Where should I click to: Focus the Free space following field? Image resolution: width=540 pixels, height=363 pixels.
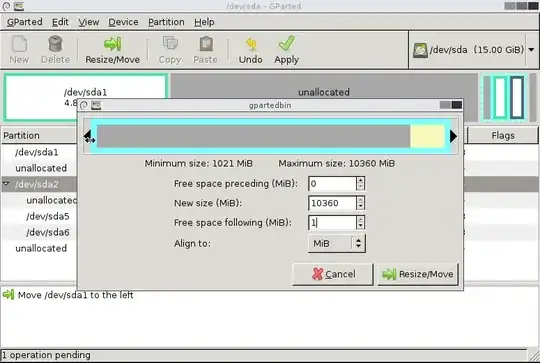(332, 222)
